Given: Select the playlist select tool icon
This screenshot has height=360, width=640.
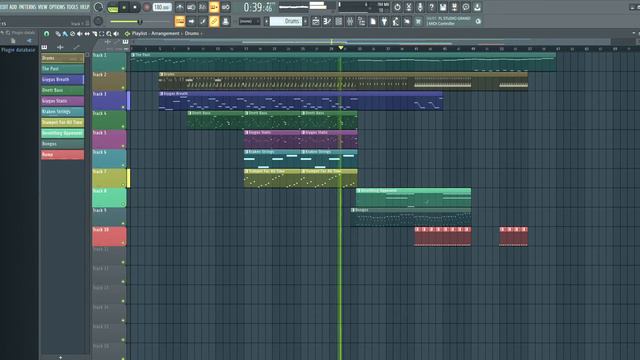Looking at the screenshot, I should click(x=102, y=33).
